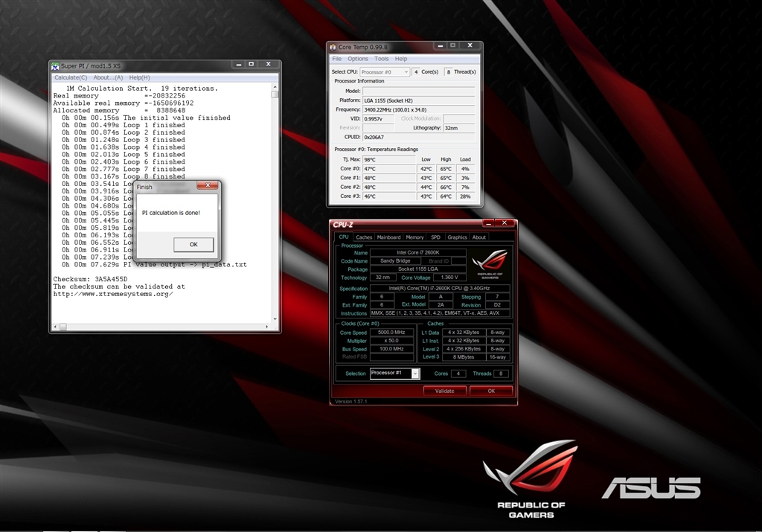Click the horizontal scrollbar thumb in Super PI
Image resolution: width=762 pixels, height=532 pixels.
pyautogui.click(x=63, y=327)
